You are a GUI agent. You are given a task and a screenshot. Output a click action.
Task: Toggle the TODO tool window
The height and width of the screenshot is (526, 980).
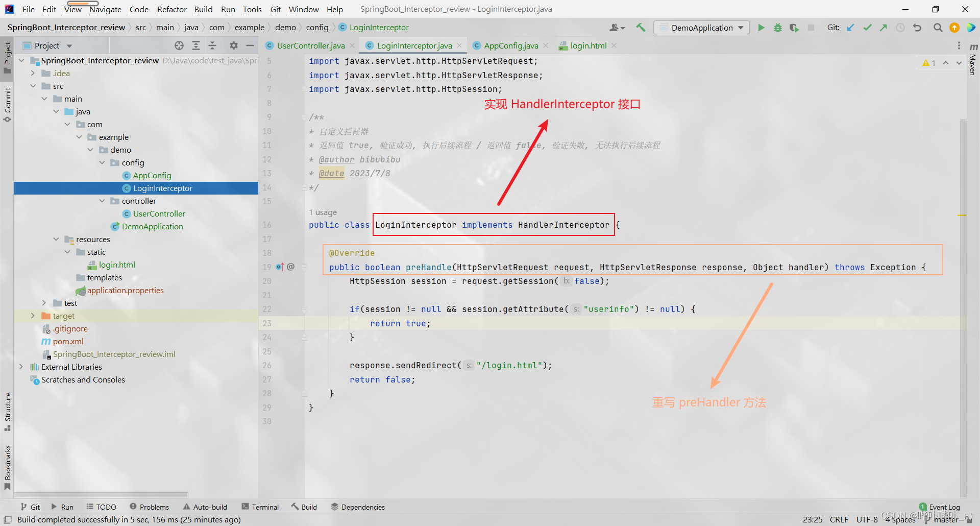coord(101,507)
